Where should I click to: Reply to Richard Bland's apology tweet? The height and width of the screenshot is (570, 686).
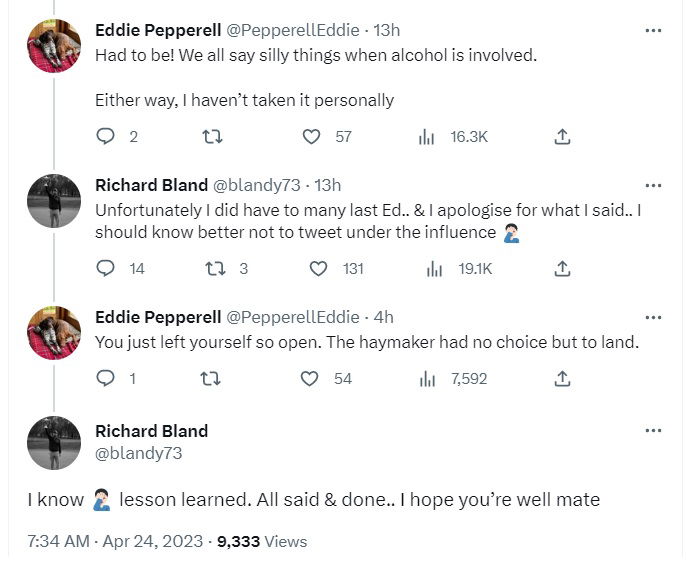(106, 268)
